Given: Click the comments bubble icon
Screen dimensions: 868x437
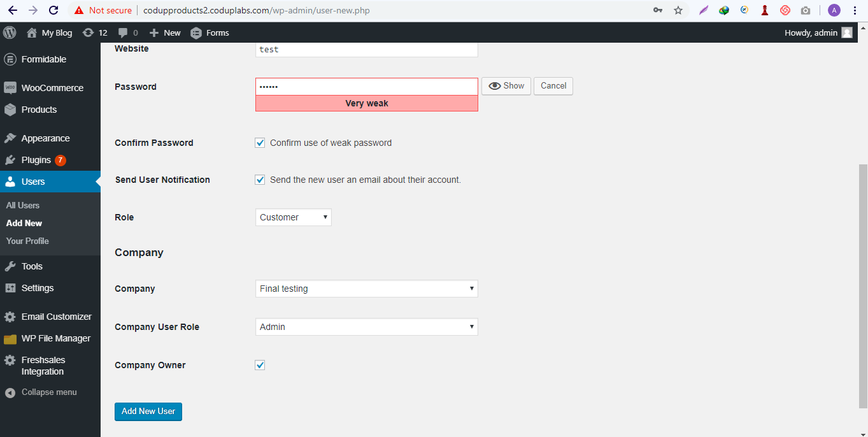Looking at the screenshot, I should [x=123, y=32].
